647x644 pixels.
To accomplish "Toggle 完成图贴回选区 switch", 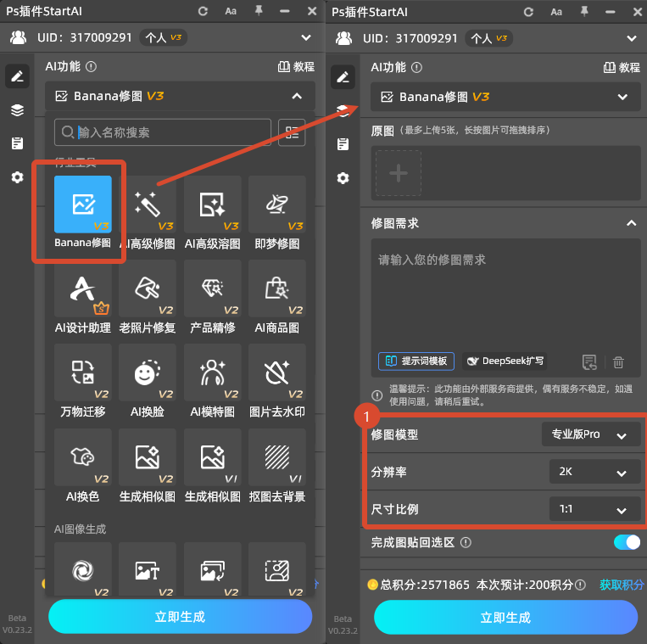I will (x=627, y=542).
